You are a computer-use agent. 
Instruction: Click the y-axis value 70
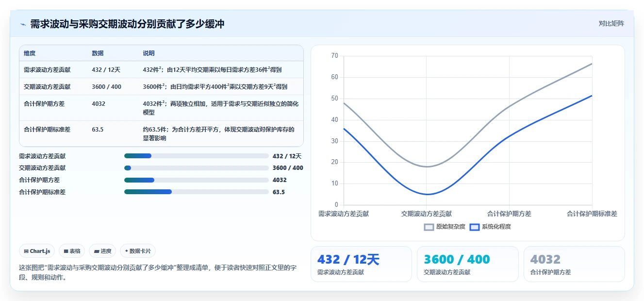334,56
